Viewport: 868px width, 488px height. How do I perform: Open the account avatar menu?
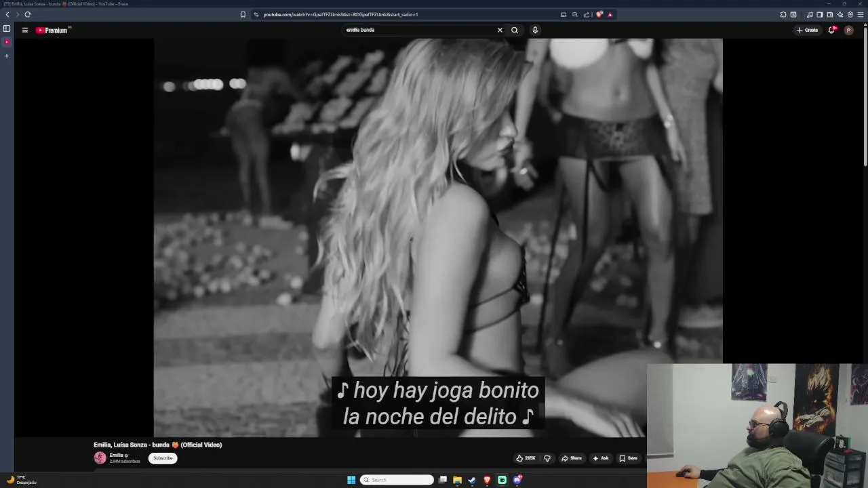coord(848,30)
